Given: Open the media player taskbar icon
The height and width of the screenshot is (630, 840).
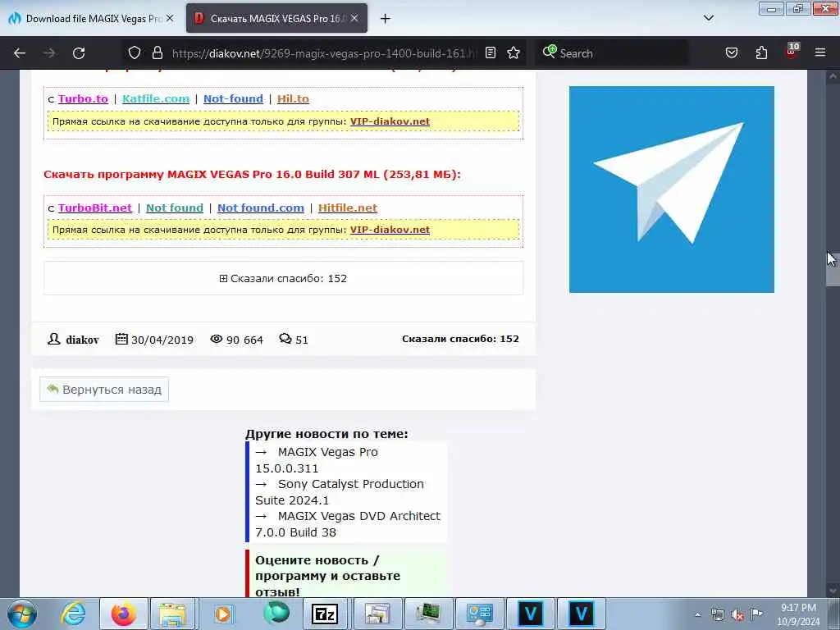Looking at the screenshot, I should click(x=223, y=614).
